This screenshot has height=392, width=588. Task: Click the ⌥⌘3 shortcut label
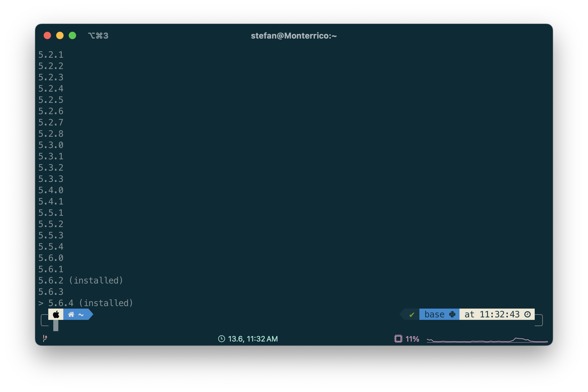pyautogui.click(x=98, y=36)
